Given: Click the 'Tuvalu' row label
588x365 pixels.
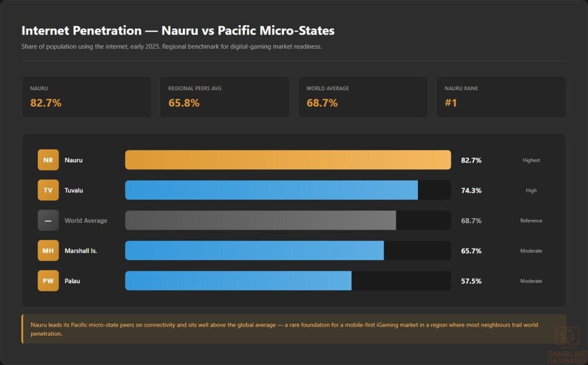Looking at the screenshot, I should 74,191.
